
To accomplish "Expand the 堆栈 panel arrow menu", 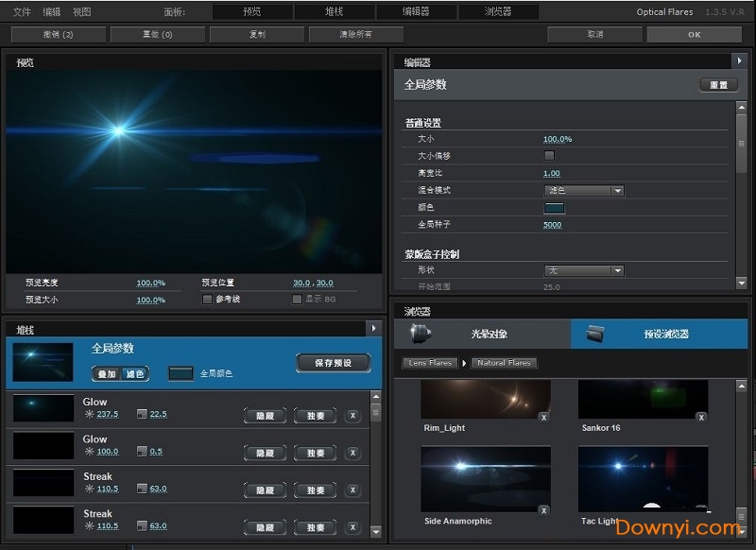I will pos(374,328).
